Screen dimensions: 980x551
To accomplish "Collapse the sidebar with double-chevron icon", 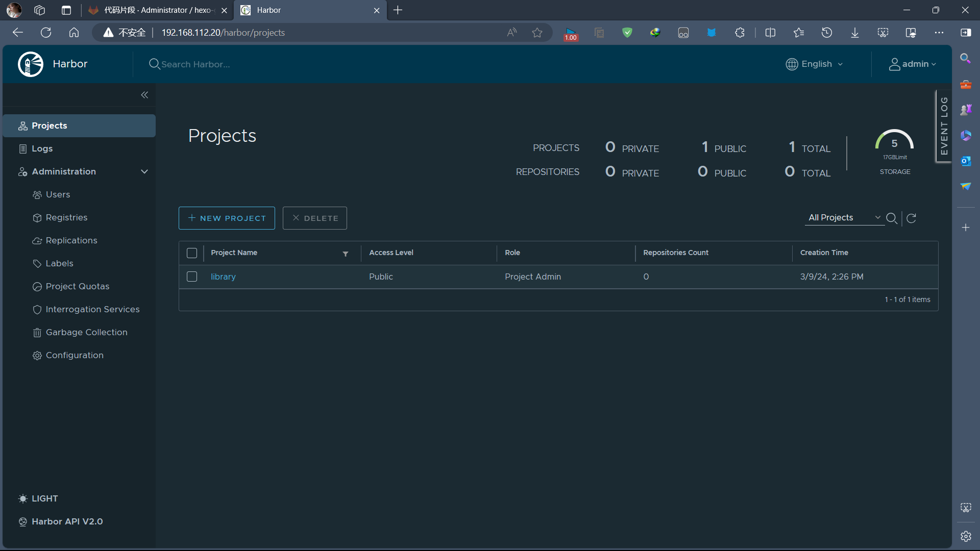I will tap(144, 95).
